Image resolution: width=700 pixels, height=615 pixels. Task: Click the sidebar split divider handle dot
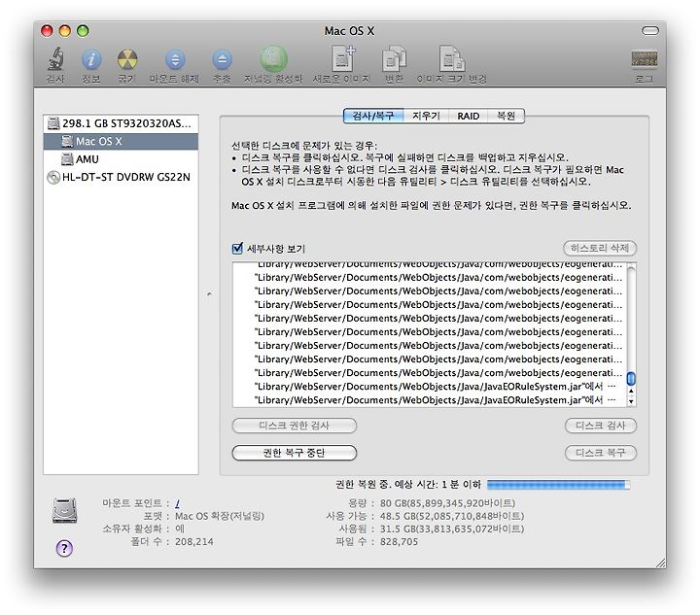209,293
